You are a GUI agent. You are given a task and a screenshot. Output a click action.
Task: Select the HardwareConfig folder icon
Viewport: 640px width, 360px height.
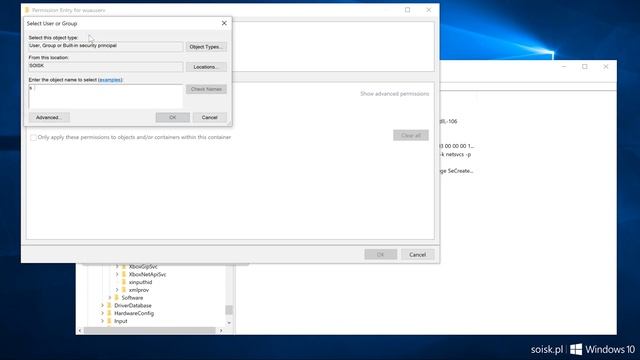pyautogui.click(x=109, y=313)
